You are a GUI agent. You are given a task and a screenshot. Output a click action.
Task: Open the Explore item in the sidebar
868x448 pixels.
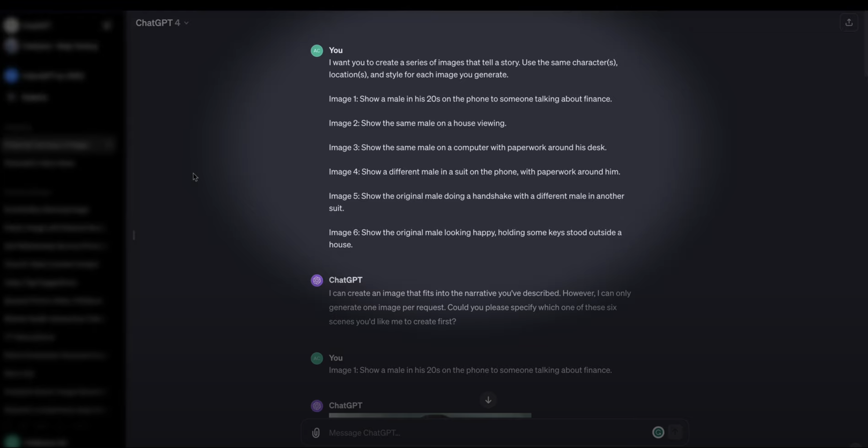pos(34,97)
